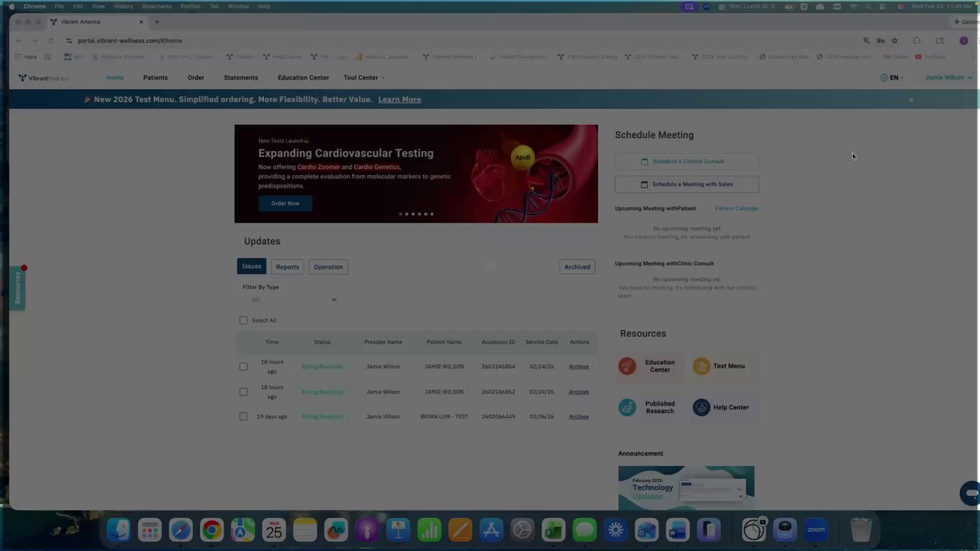Open the Jamie Wilson account dropdown

click(x=949, y=77)
